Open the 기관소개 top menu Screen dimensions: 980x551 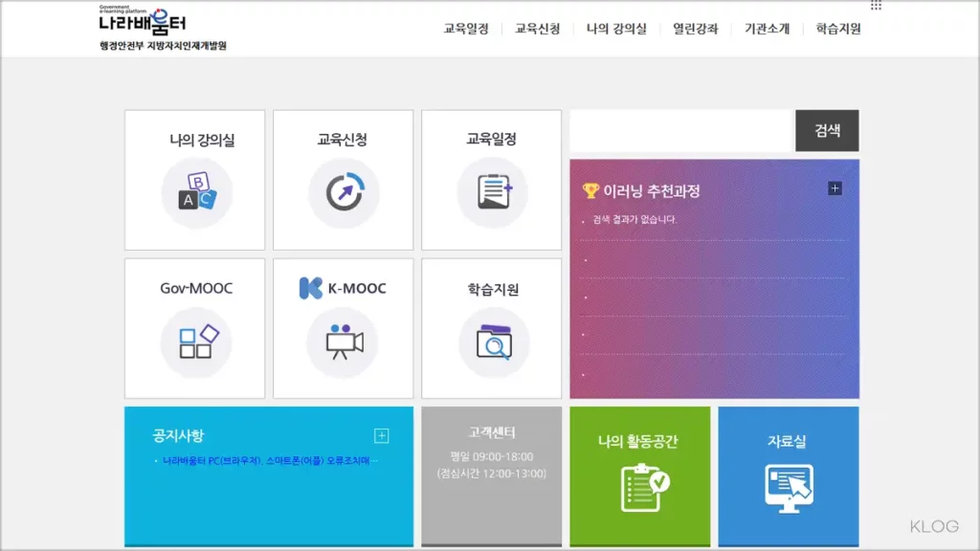coord(767,29)
